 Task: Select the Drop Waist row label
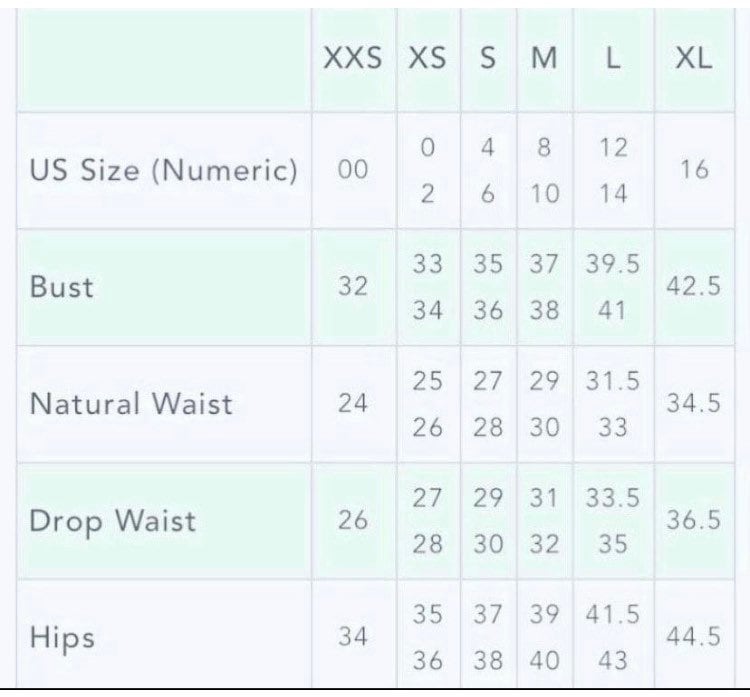(x=113, y=521)
